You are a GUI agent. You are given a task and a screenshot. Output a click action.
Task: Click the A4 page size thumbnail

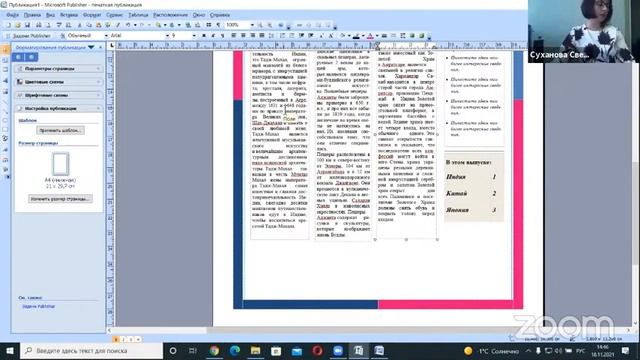click(60, 164)
